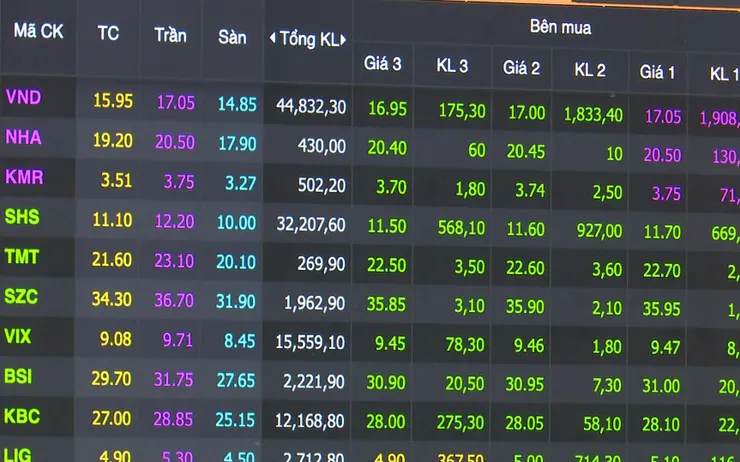Select SZC total volume 1,962,90
Screen dimensions: 740x462
[x=314, y=303]
